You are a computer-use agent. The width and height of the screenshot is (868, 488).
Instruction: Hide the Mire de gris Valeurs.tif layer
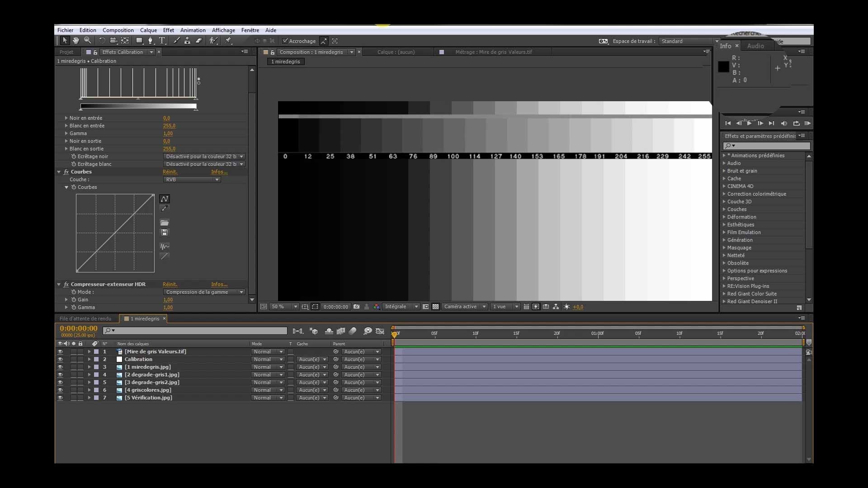click(x=60, y=352)
